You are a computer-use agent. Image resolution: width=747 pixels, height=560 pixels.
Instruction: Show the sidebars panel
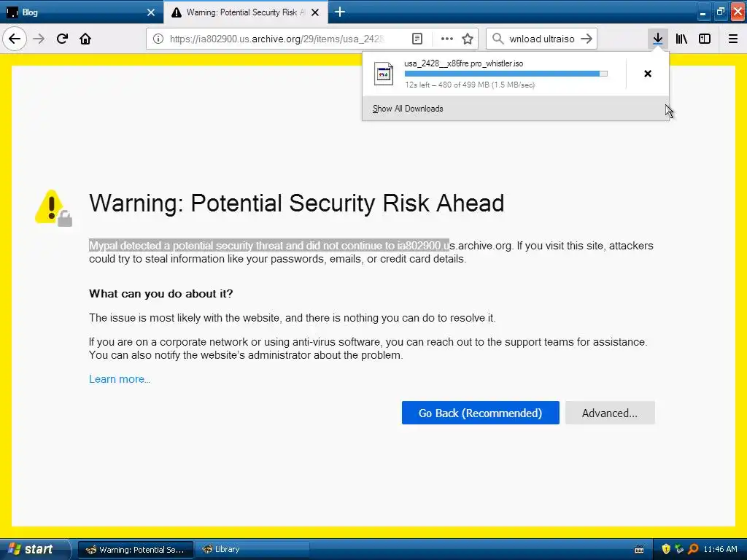point(705,39)
